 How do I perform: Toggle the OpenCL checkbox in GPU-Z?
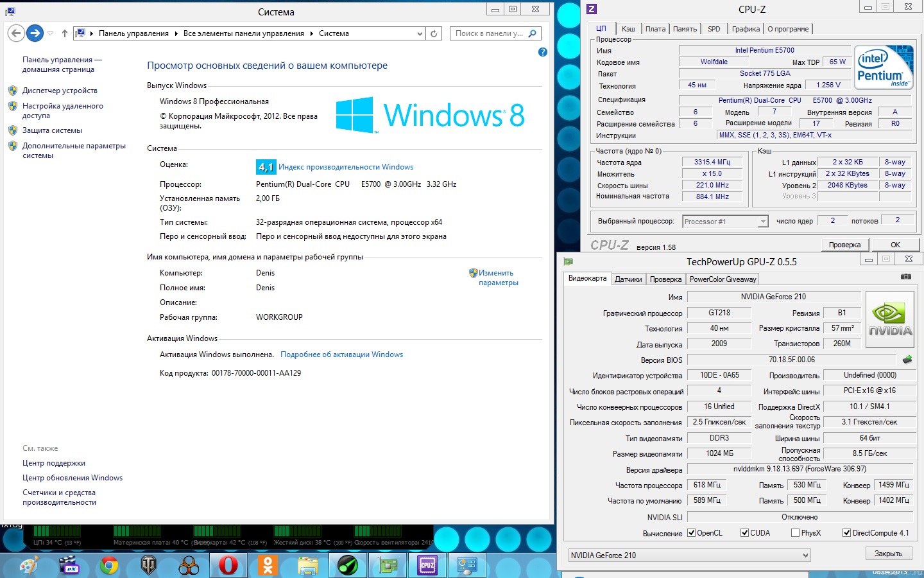click(x=691, y=533)
